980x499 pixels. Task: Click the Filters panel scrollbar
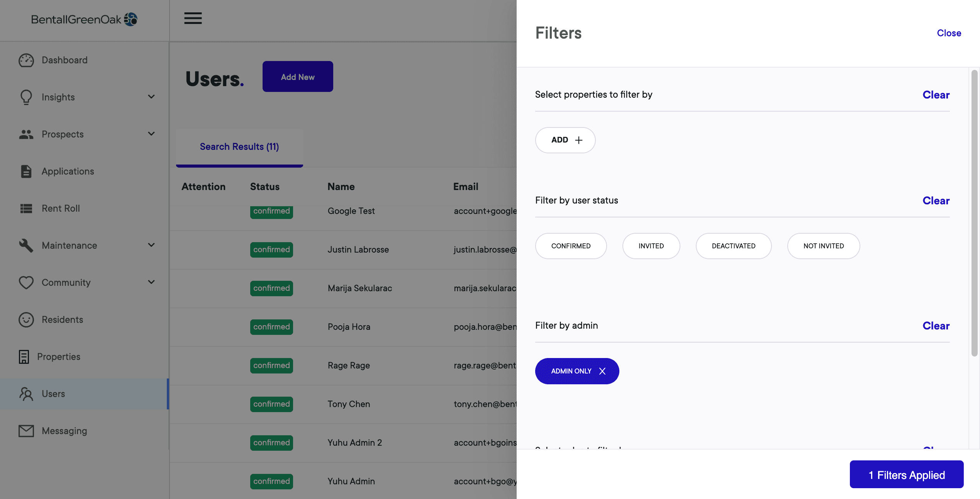974,213
